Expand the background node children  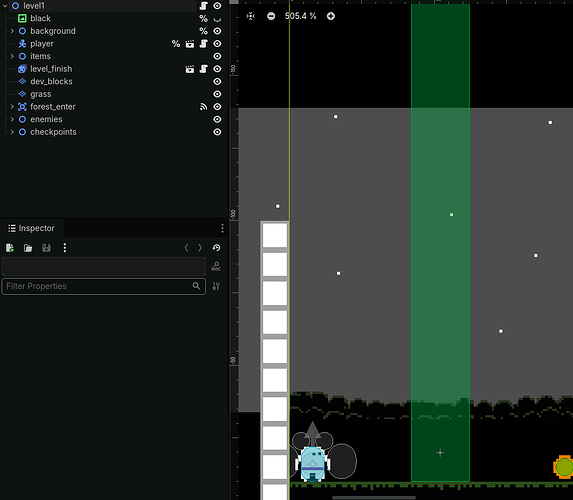(x=12, y=31)
